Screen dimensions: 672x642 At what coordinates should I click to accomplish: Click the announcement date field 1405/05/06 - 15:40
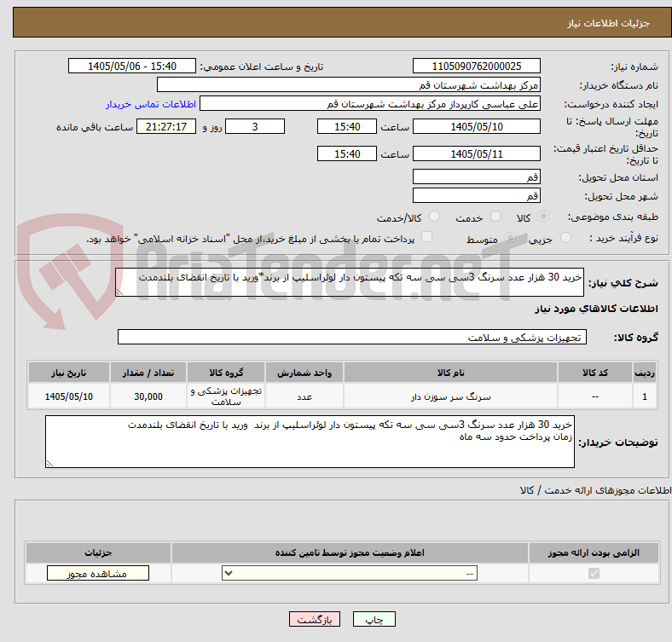(x=132, y=66)
